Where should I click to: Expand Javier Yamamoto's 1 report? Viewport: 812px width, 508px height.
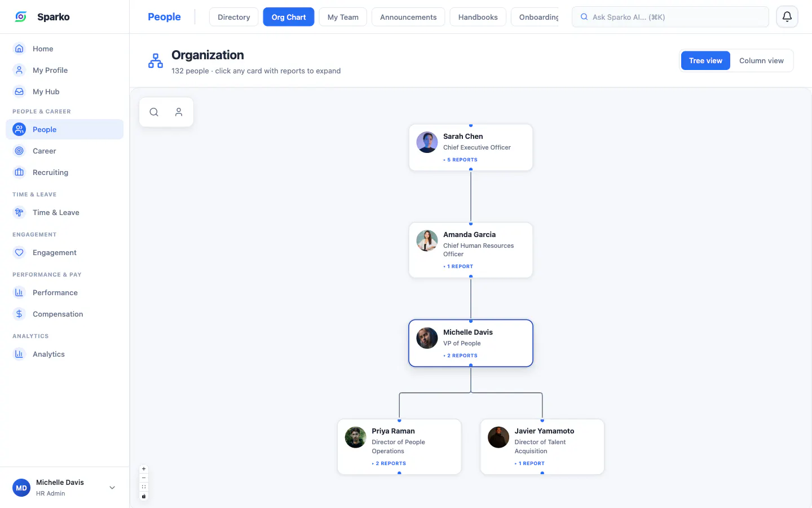click(x=530, y=463)
